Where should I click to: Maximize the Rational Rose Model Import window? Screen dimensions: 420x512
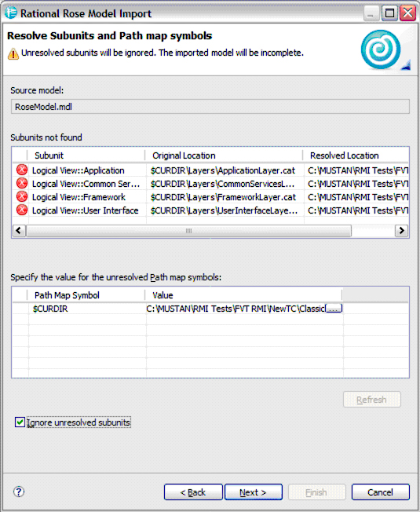click(389, 13)
